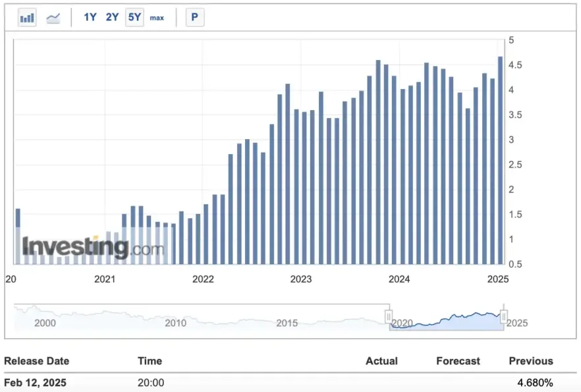Jump to 2010 in the navigator timeline
This screenshot has width=581, height=392.
[175, 323]
